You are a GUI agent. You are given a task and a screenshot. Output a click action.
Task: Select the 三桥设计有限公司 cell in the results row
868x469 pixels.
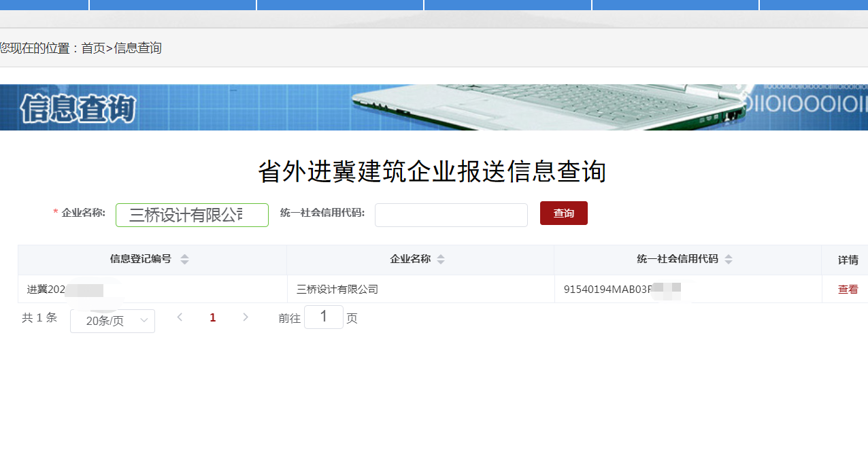337,290
